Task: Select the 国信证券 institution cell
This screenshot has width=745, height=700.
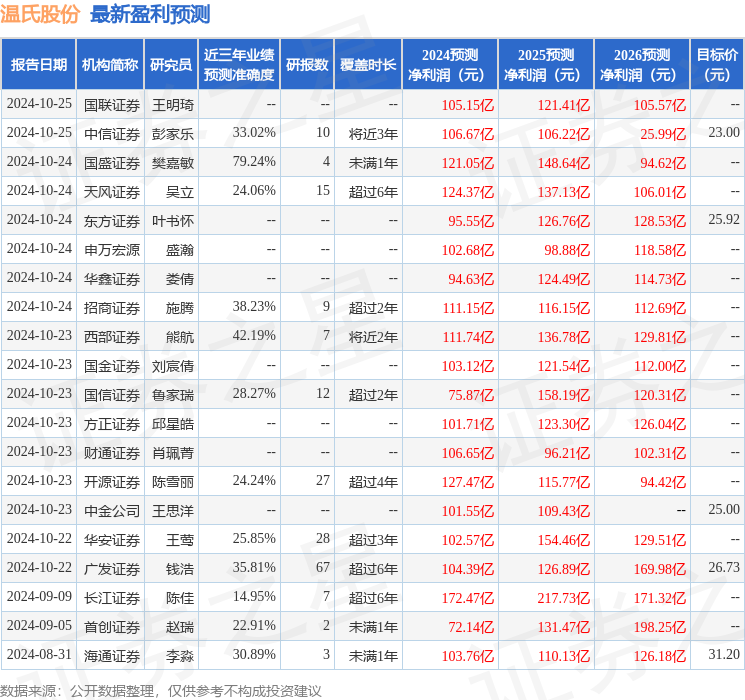Action: [112, 395]
